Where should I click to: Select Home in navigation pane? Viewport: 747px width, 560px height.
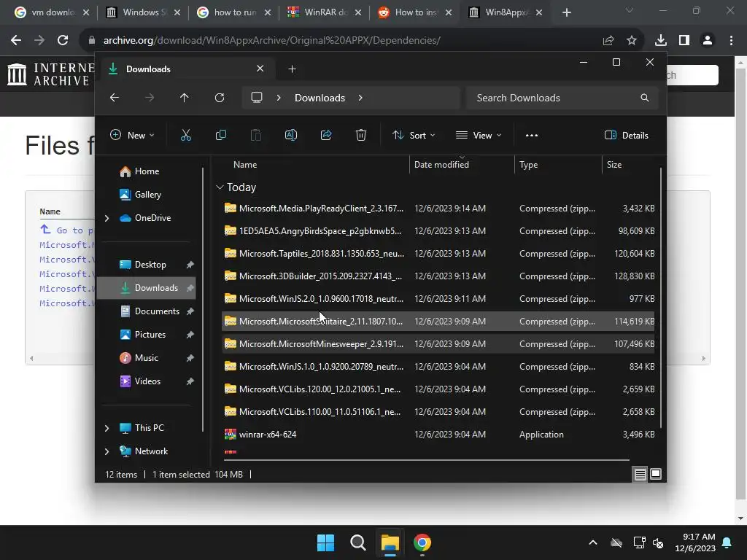coord(147,171)
